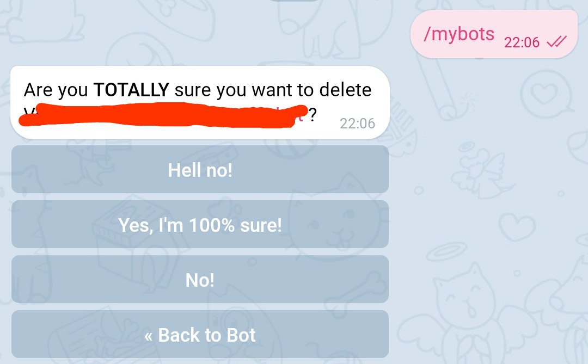Viewport: 588px width, 364px height.
Task: Click the "Hell no!" button
Action: tap(200, 169)
